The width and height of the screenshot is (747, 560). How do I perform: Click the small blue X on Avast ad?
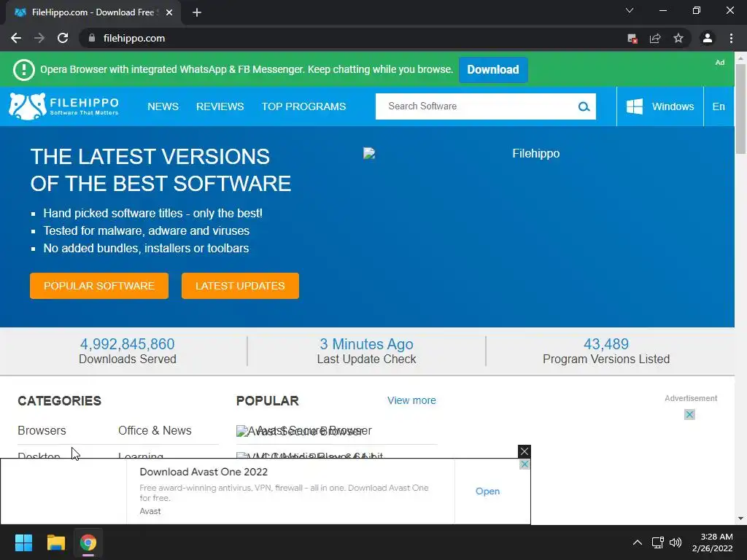coord(525,464)
